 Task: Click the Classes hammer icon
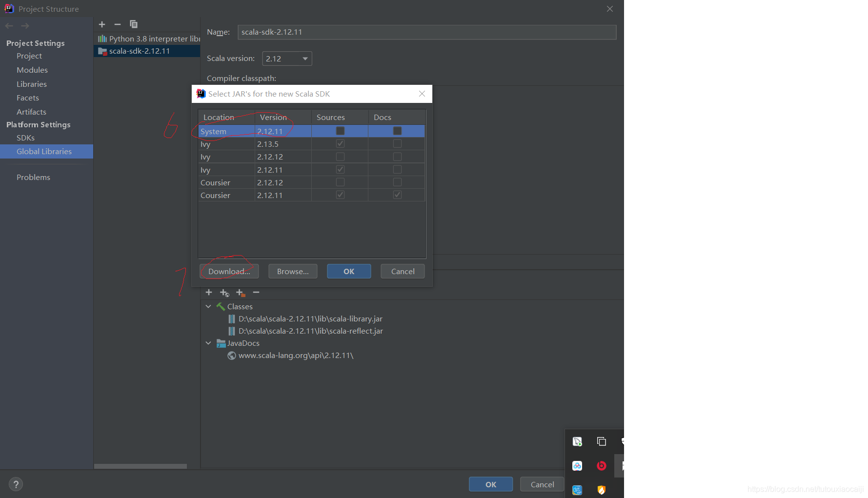(x=221, y=306)
